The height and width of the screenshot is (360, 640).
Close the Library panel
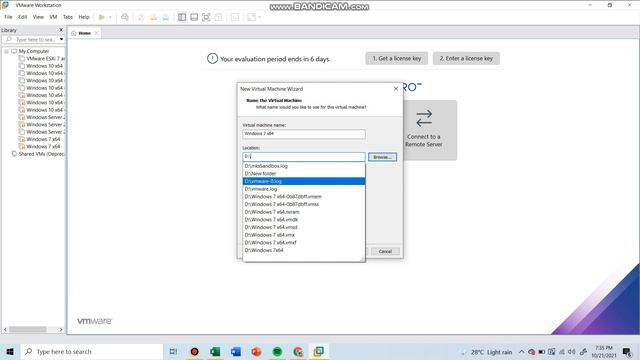pos(61,30)
